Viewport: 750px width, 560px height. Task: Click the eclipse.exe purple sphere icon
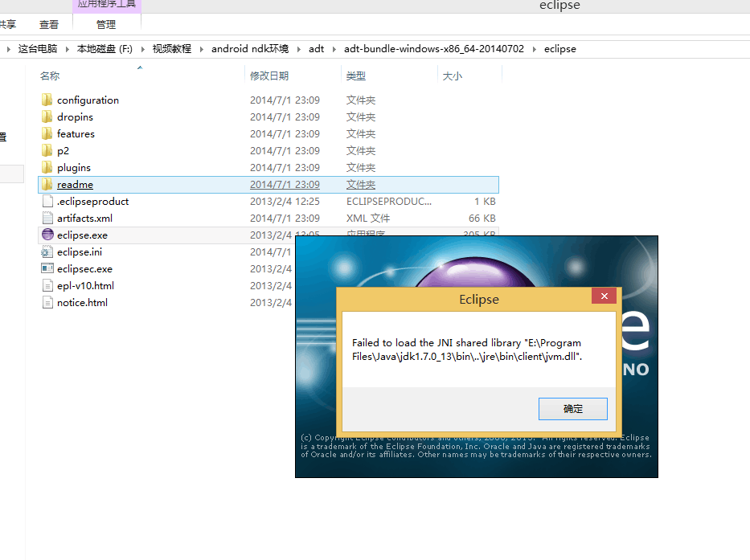(47, 235)
